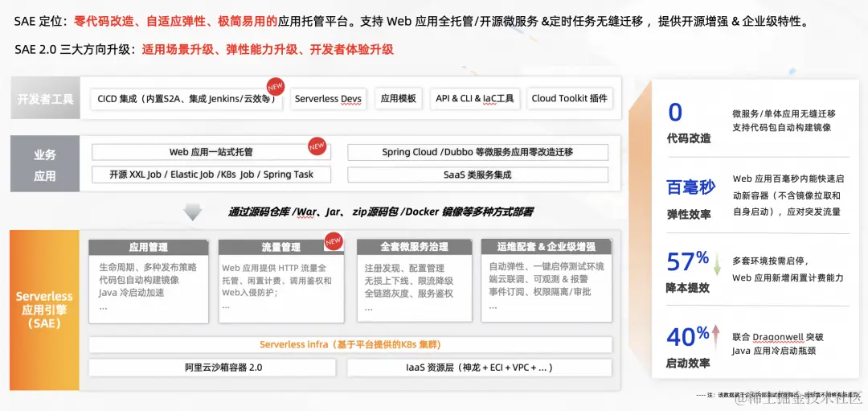Image resolution: width=868 pixels, height=411 pixels.
Task: Click the text Web 应用新增闲置计费能力
Action: click(788, 277)
